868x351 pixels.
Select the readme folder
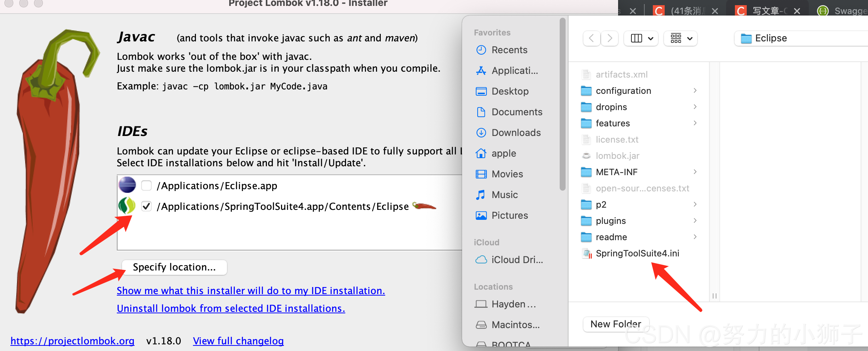click(x=611, y=237)
